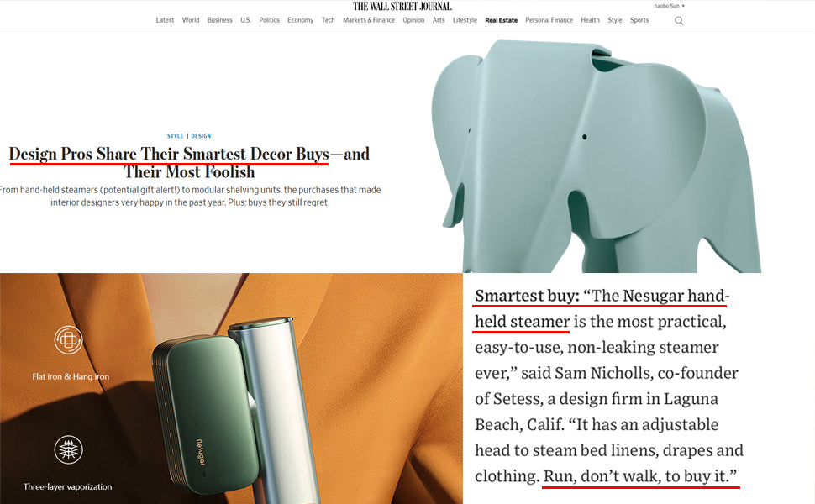Select Business in the navigation bar
Screen dimensions: 815x504
tap(219, 20)
